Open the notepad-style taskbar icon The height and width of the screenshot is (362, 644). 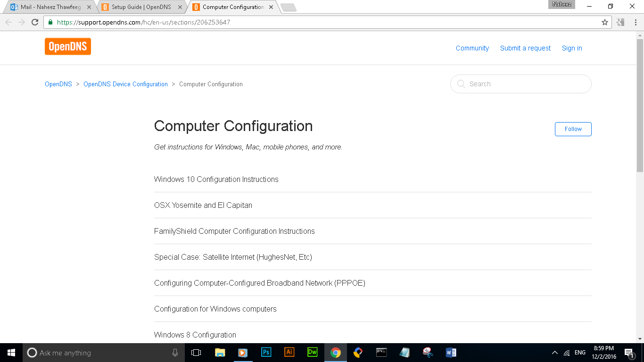[405, 353]
